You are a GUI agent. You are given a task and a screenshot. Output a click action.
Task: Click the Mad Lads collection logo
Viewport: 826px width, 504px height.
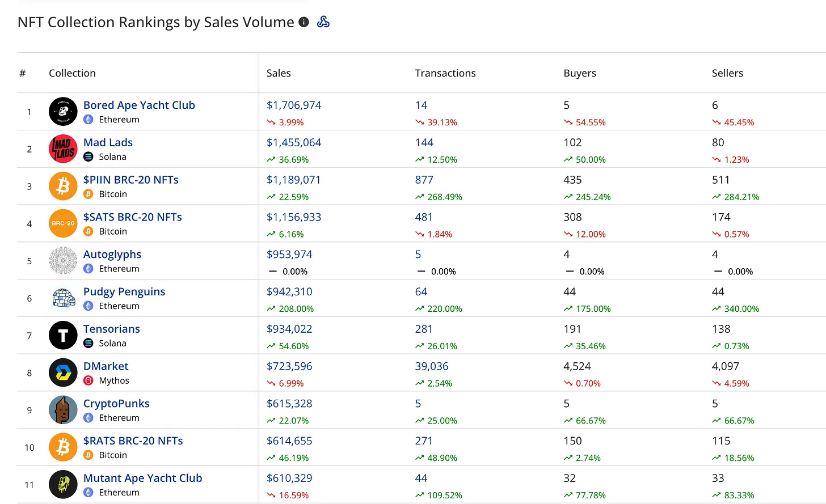coord(63,149)
